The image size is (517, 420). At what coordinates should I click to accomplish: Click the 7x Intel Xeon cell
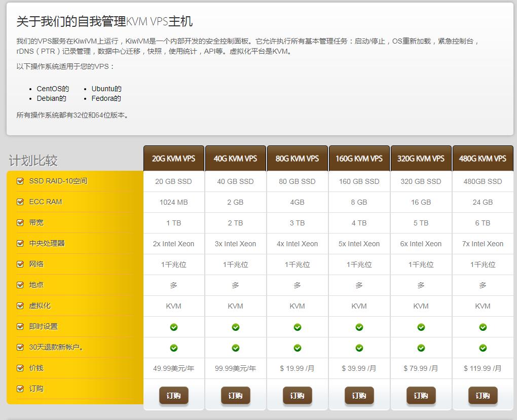point(483,244)
